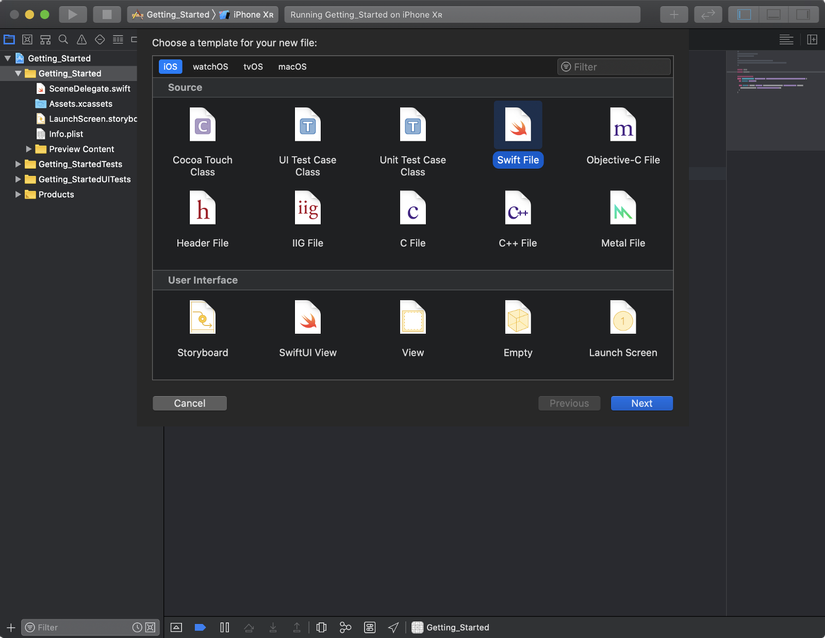This screenshot has width=825, height=638.
Task: Click the Next button
Action: tap(641, 403)
